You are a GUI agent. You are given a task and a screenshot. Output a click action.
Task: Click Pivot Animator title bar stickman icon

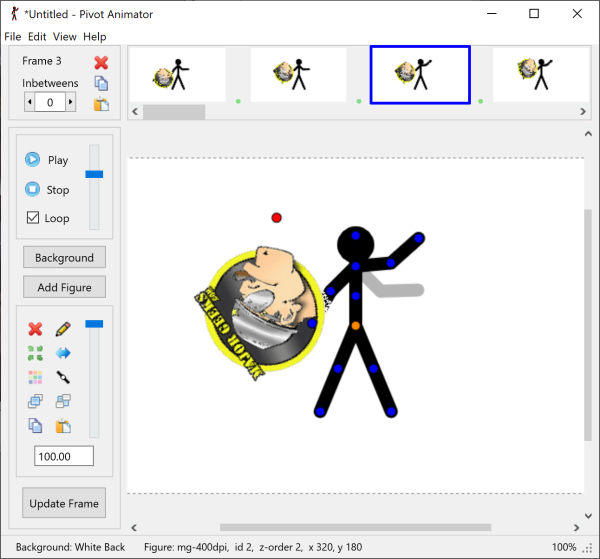click(x=15, y=14)
